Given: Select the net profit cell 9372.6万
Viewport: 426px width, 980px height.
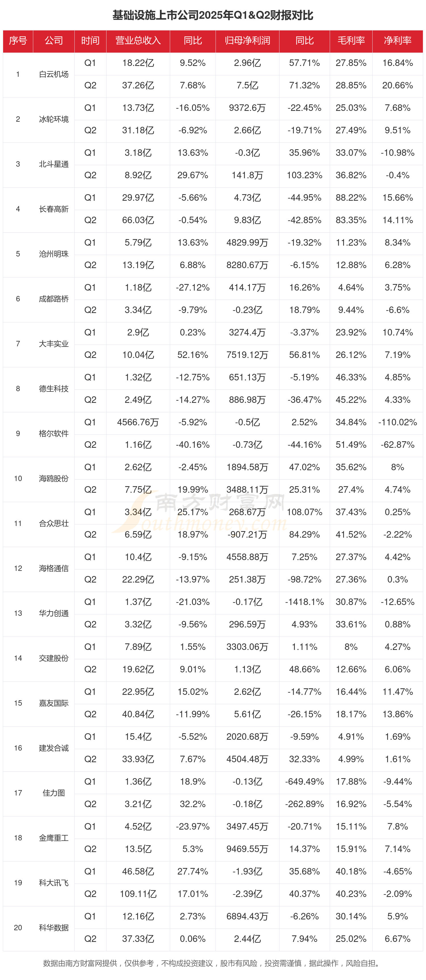Looking at the screenshot, I should click(x=247, y=108).
